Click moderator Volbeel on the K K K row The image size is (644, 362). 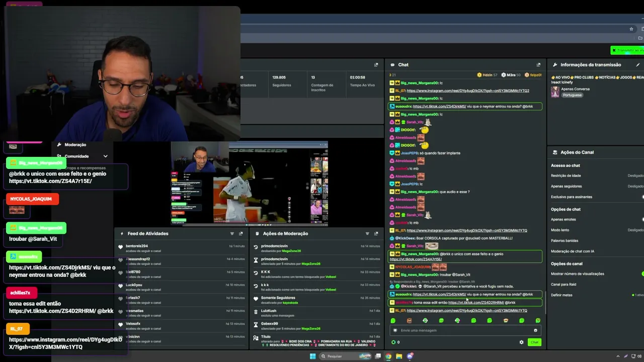tap(331, 277)
